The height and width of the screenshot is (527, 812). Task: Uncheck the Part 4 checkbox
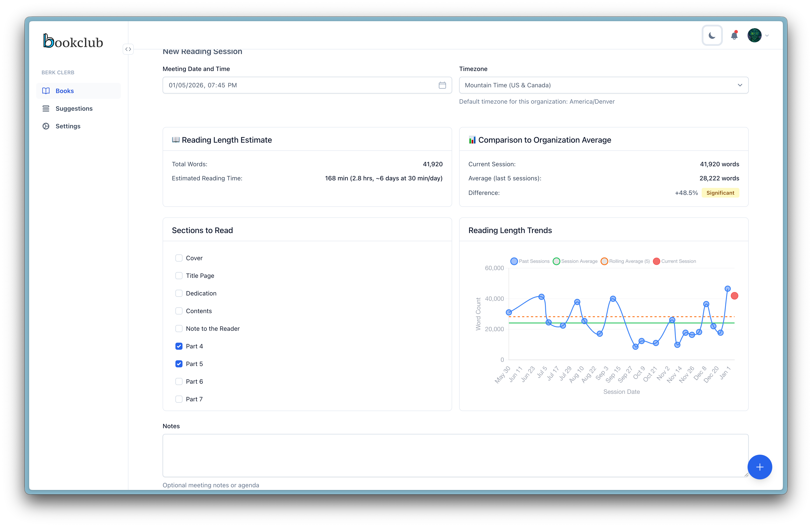tap(179, 346)
